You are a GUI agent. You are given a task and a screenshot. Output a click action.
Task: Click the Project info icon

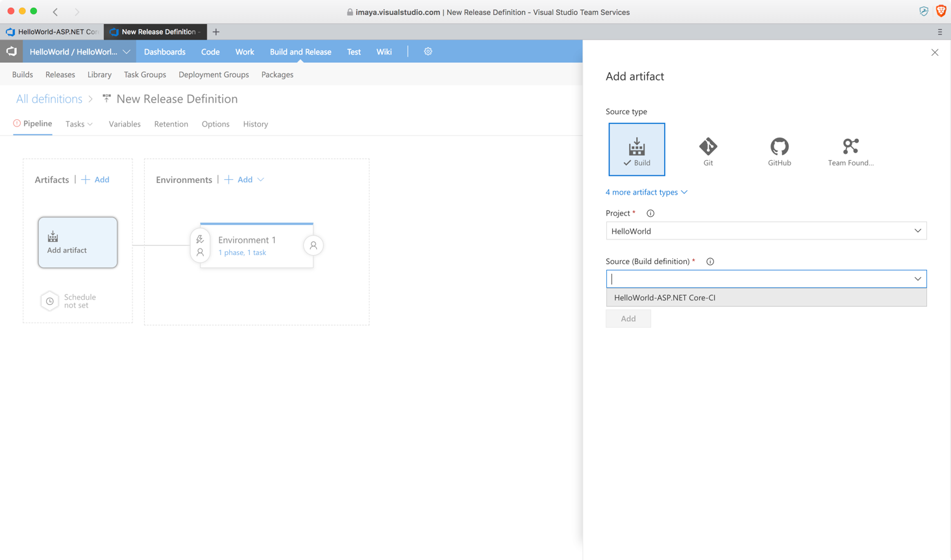click(650, 213)
